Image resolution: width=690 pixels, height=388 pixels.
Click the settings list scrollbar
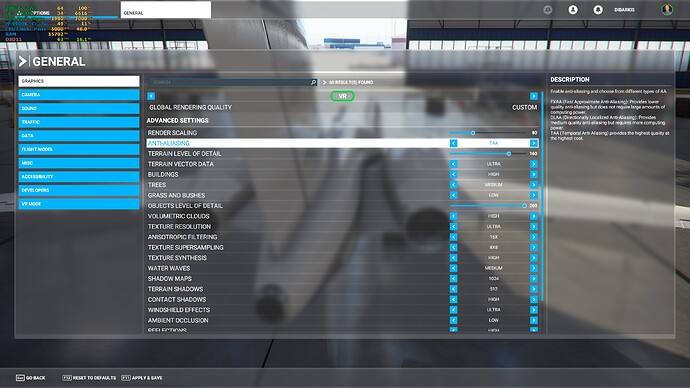click(x=542, y=196)
